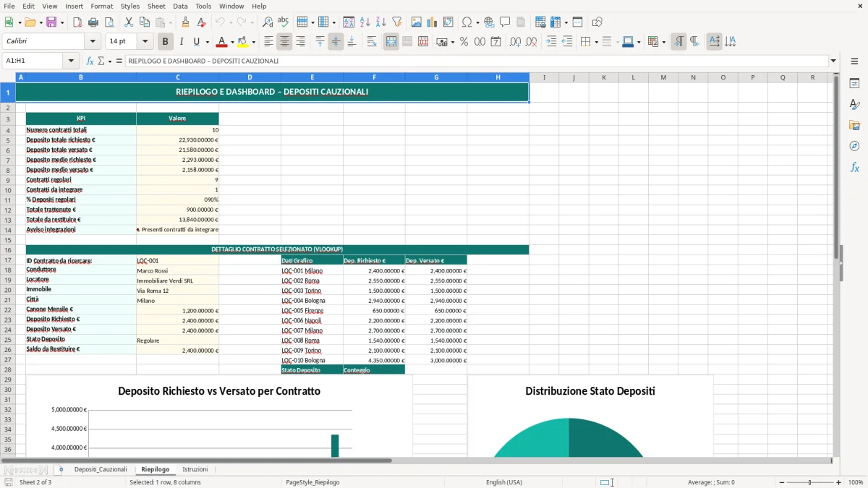868x488 pixels.
Task: Click the Add Decimal Place icon
Action: pyautogui.click(x=515, y=42)
